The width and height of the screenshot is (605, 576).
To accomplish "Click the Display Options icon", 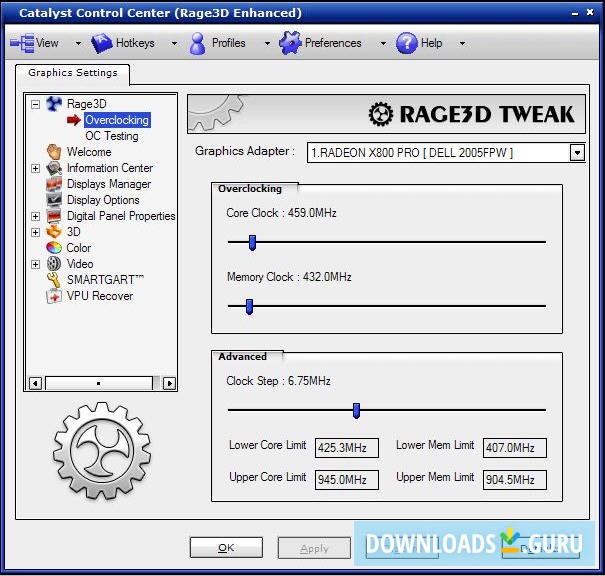I will 54,199.
